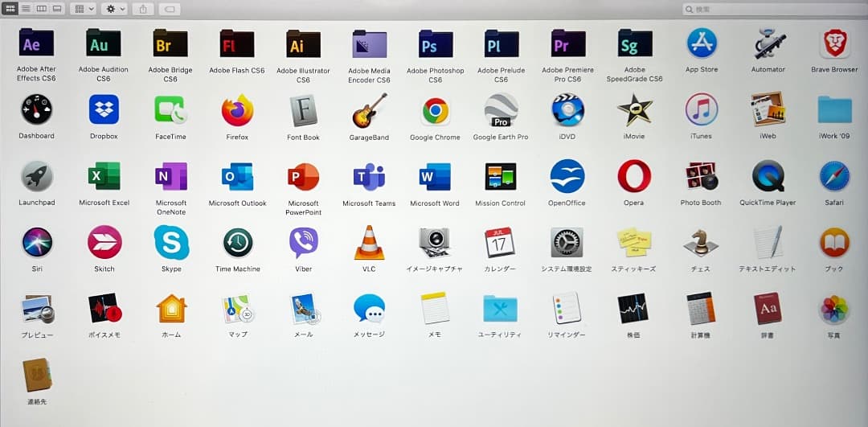Screen dimensions: 868x427
Task: Select the iMovie star icon
Action: tap(635, 109)
